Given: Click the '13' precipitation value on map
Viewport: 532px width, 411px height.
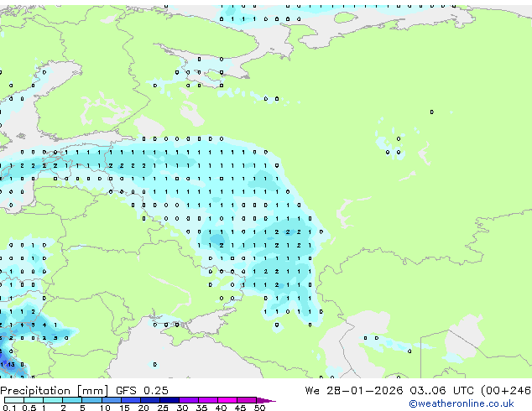Looking at the screenshot, I should (x=11, y=365).
